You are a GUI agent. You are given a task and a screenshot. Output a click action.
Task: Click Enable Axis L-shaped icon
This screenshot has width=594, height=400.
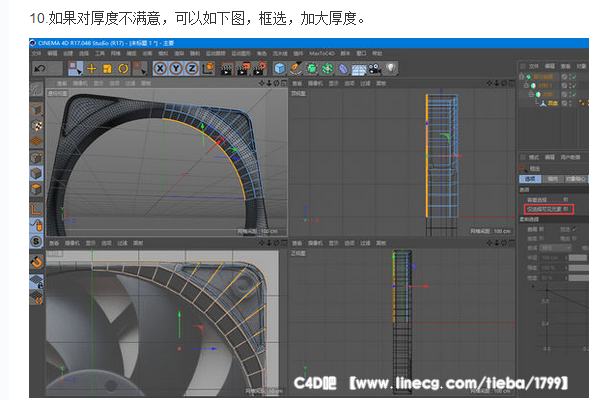[36, 209]
